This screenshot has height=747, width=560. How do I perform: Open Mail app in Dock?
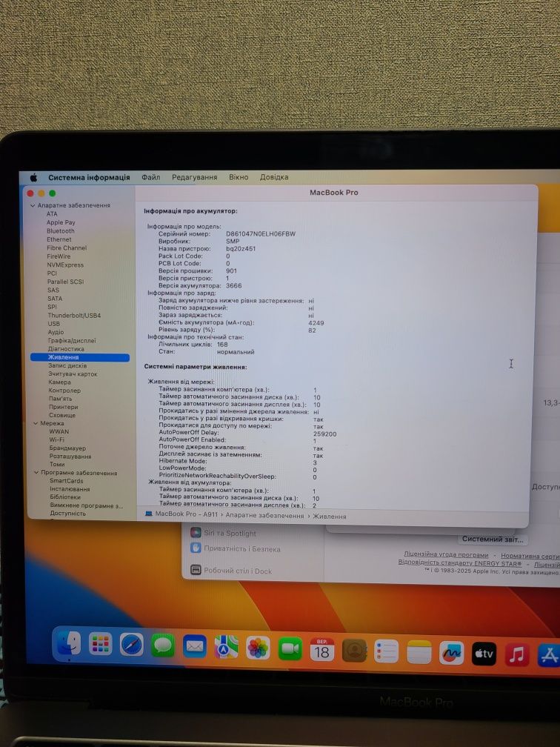195,646
